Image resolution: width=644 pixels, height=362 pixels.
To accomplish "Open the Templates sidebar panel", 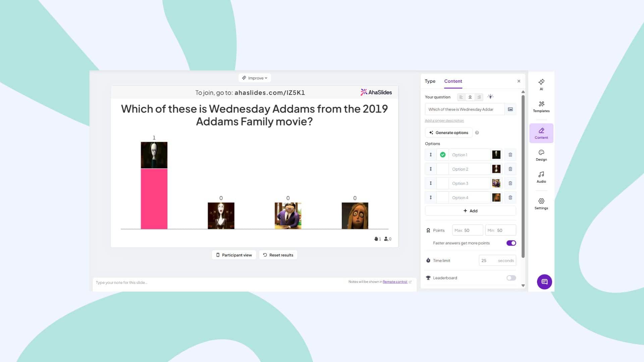I will [541, 107].
